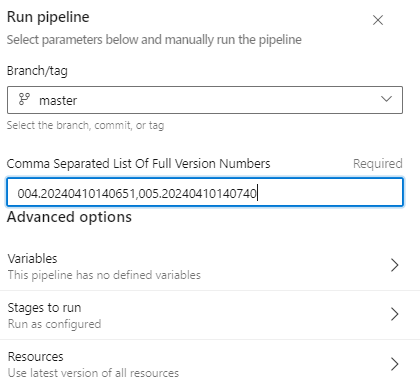Click the 'Select the branch, commit, or tag' hint
The height and width of the screenshot is (388, 420).
(85, 125)
